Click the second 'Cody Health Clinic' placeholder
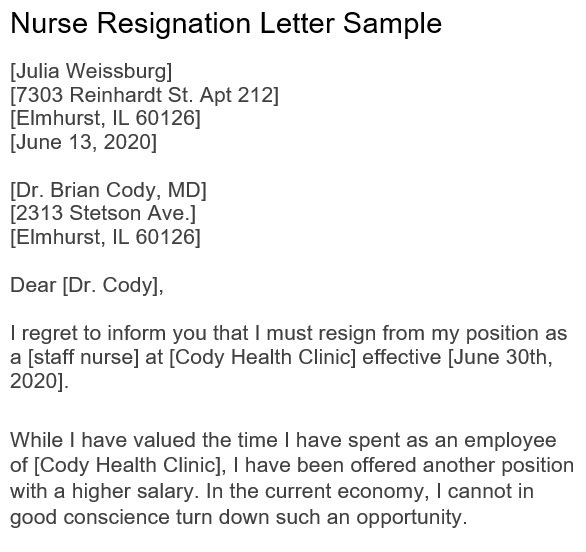This screenshot has width=586, height=552. pos(128,465)
